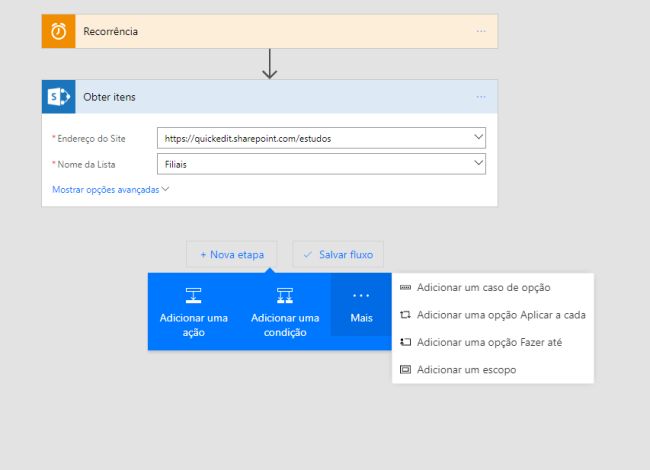This screenshot has height=470, width=650.
Task: Open the Nome da Lista dropdown arrow
Action: click(478, 163)
